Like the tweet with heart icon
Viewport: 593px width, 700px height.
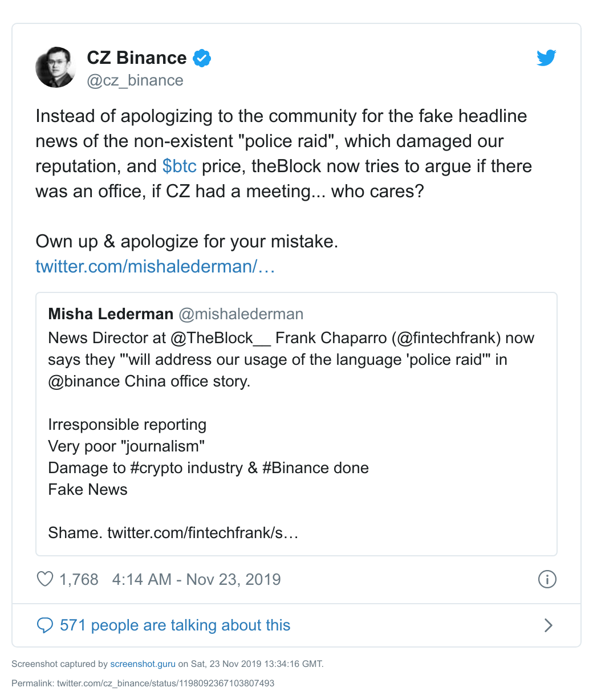[44, 580]
